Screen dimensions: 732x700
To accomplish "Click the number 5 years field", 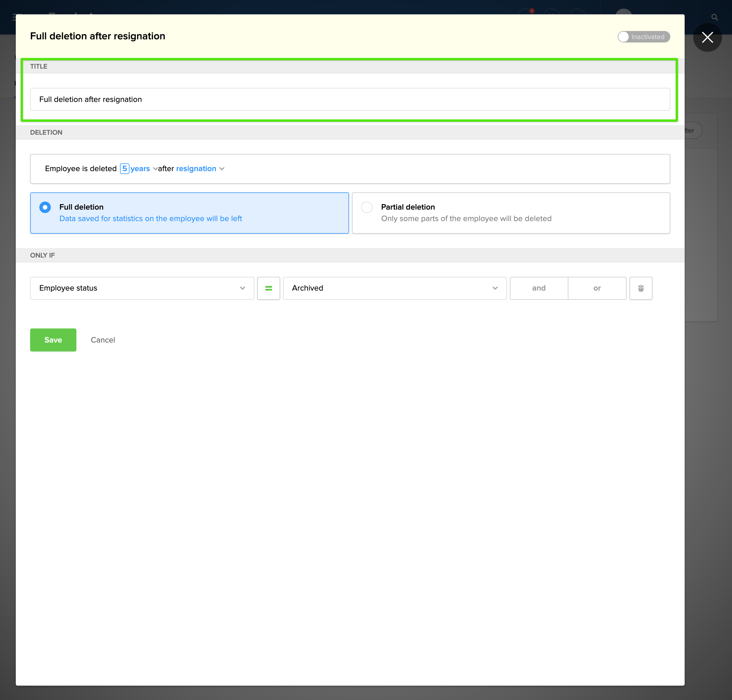I will click(x=124, y=169).
